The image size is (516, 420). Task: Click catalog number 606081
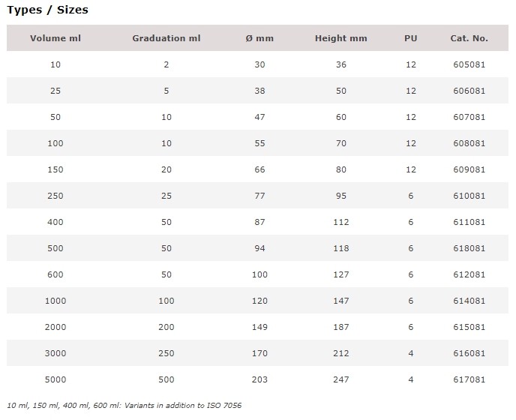coord(469,91)
